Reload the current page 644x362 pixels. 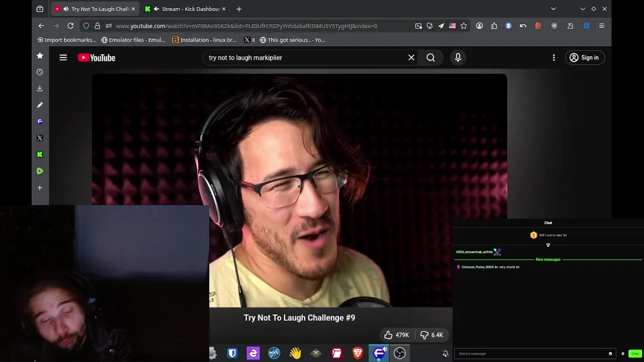tap(70, 26)
